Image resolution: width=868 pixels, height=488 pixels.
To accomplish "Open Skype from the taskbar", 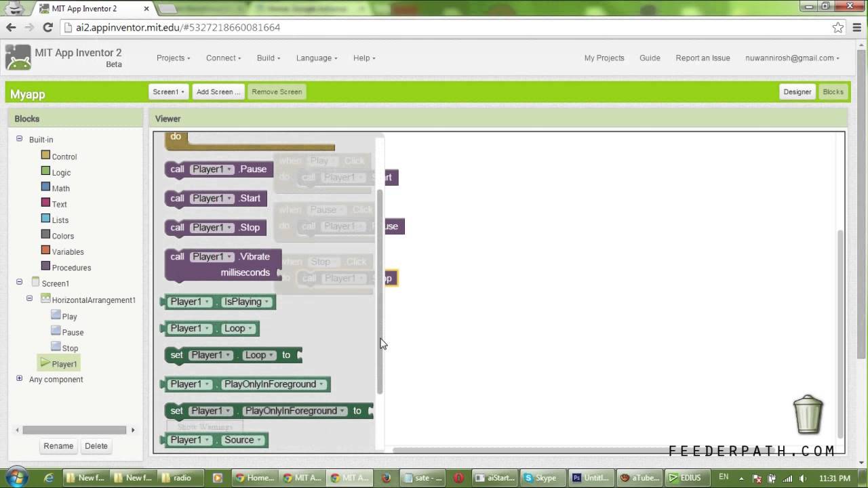I will [541, 477].
